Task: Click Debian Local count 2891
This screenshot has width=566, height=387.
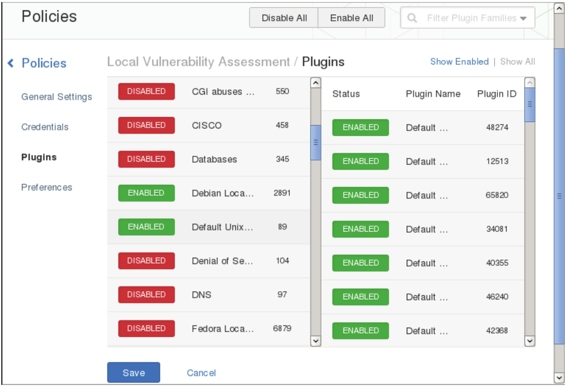Action: tap(282, 193)
